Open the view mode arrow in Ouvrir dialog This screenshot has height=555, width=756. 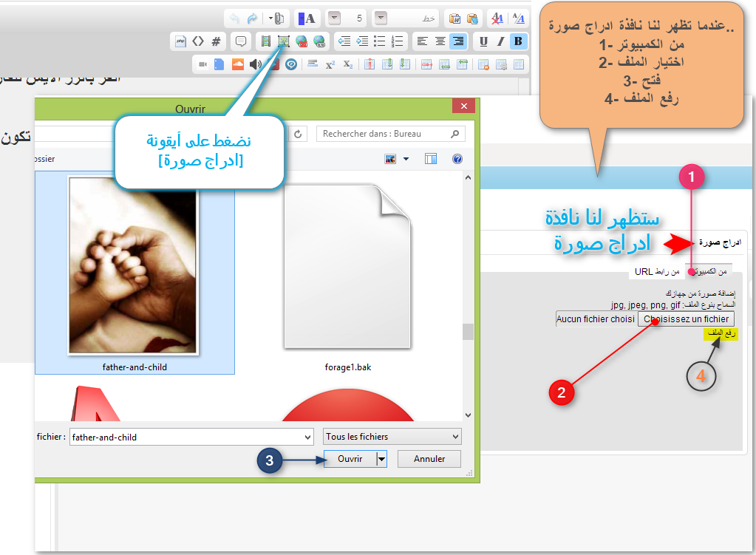[x=406, y=159]
